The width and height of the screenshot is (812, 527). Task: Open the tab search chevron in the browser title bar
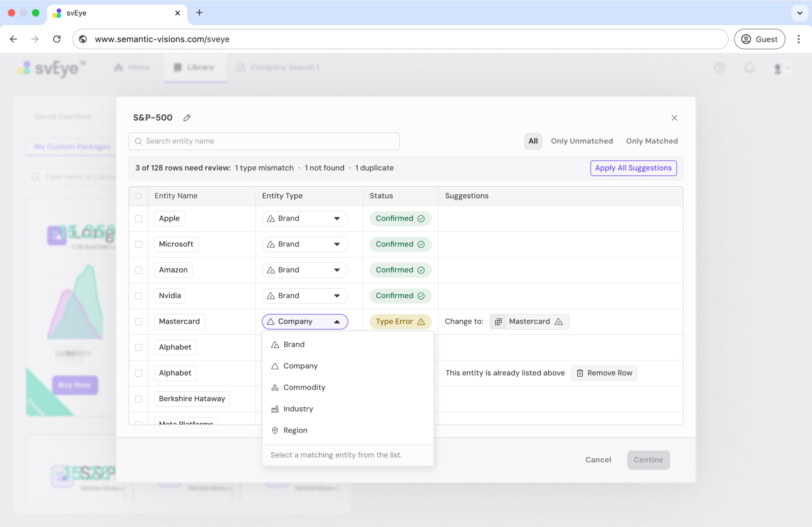coord(800,13)
